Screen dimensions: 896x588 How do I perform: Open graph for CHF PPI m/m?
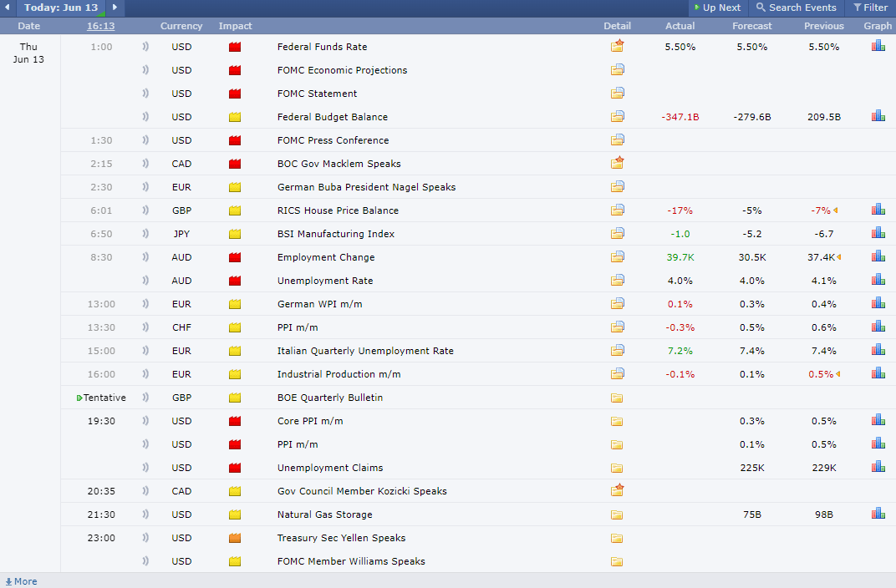(878, 327)
